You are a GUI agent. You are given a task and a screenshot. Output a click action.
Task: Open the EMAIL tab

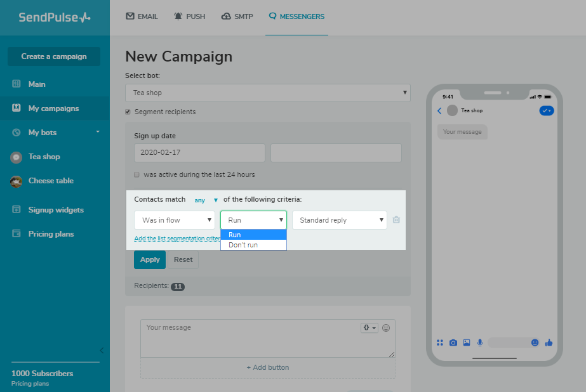tap(142, 16)
